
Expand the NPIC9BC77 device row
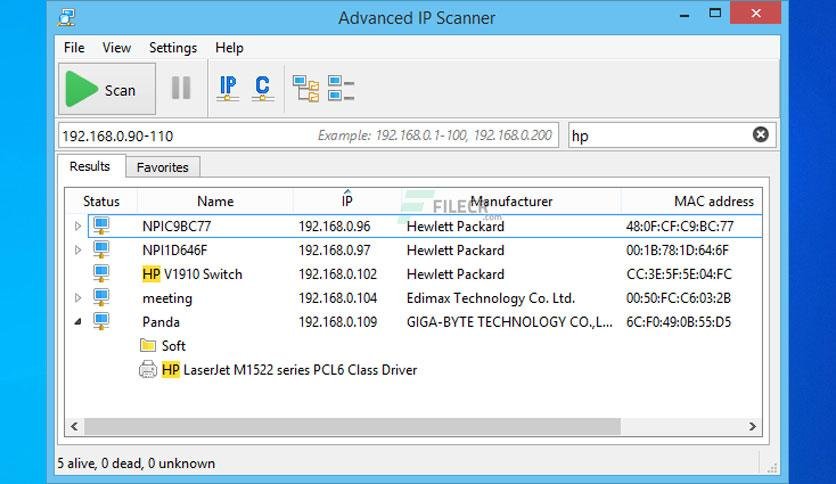tap(78, 226)
